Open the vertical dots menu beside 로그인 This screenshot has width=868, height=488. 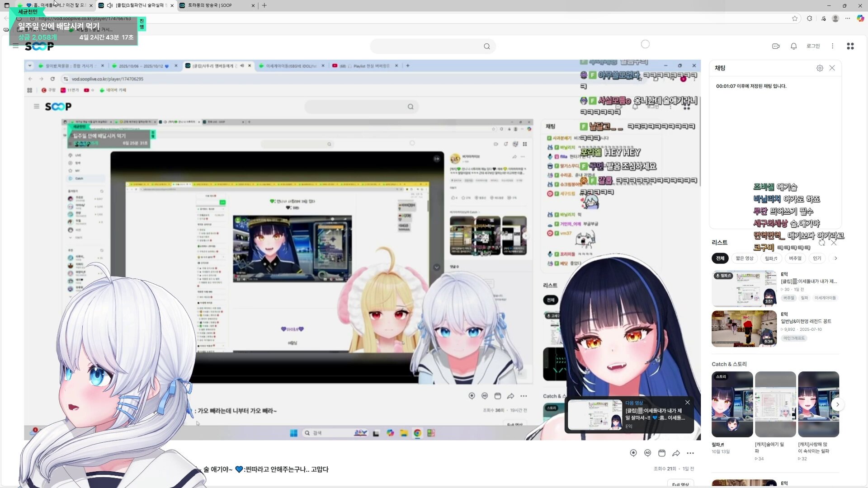point(832,46)
